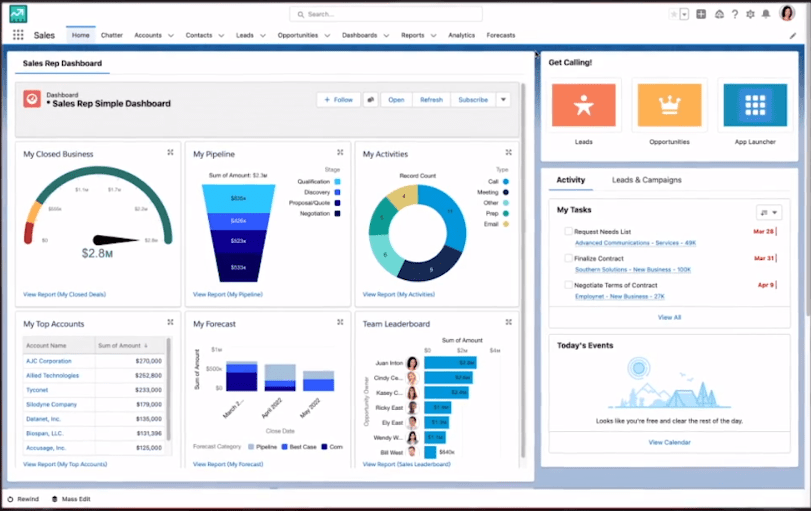Open the Chatter tab
The height and width of the screenshot is (511, 811).
[112, 35]
